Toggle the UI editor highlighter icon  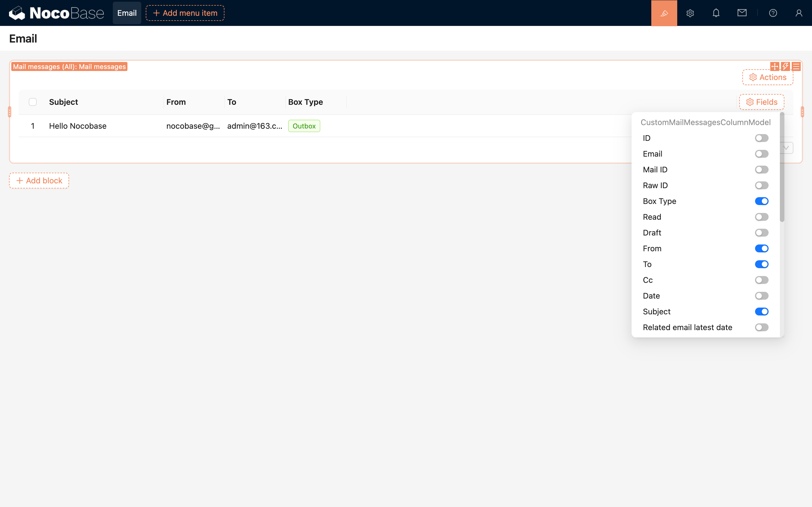(664, 13)
